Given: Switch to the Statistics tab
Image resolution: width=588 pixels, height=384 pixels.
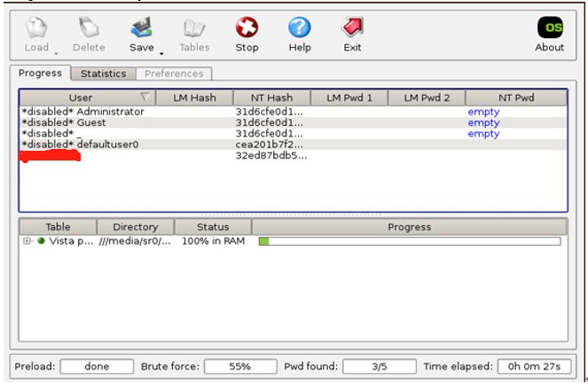Looking at the screenshot, I should tap(104, 74).
